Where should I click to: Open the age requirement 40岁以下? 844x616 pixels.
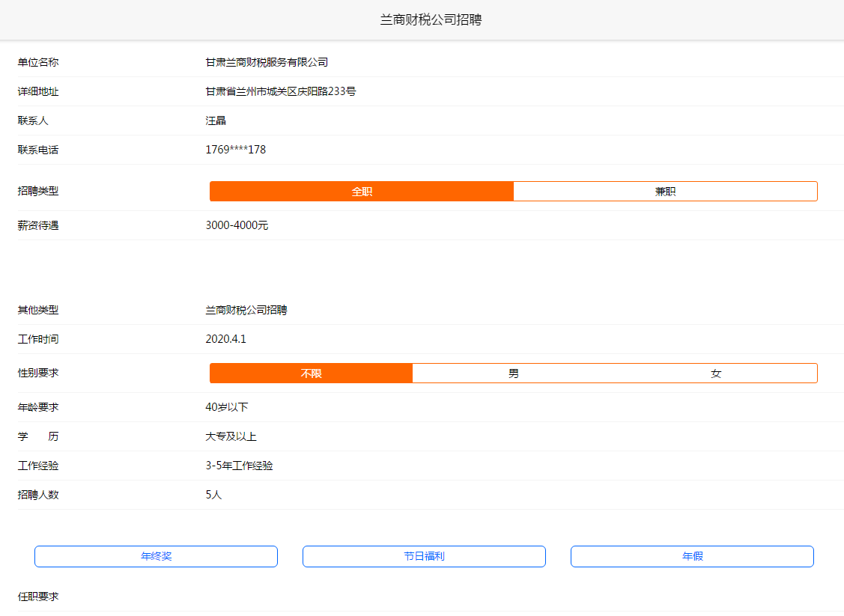(x=226, y=407)
